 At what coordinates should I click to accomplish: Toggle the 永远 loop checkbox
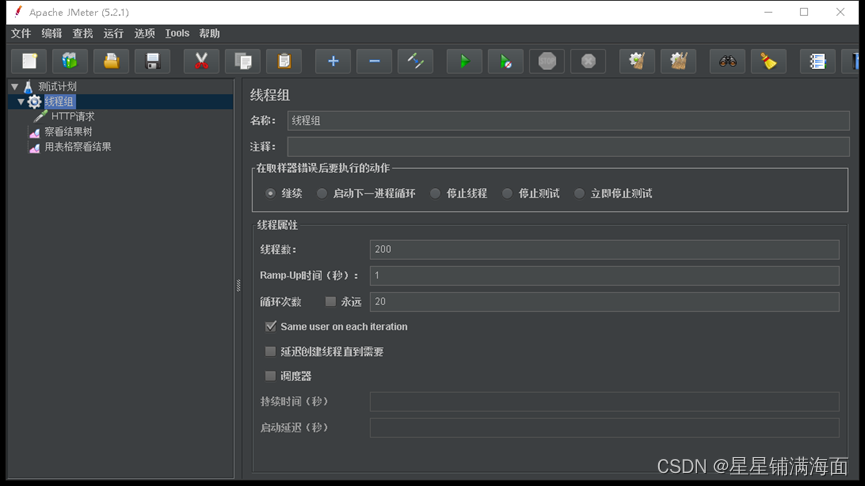pos(330,301)
